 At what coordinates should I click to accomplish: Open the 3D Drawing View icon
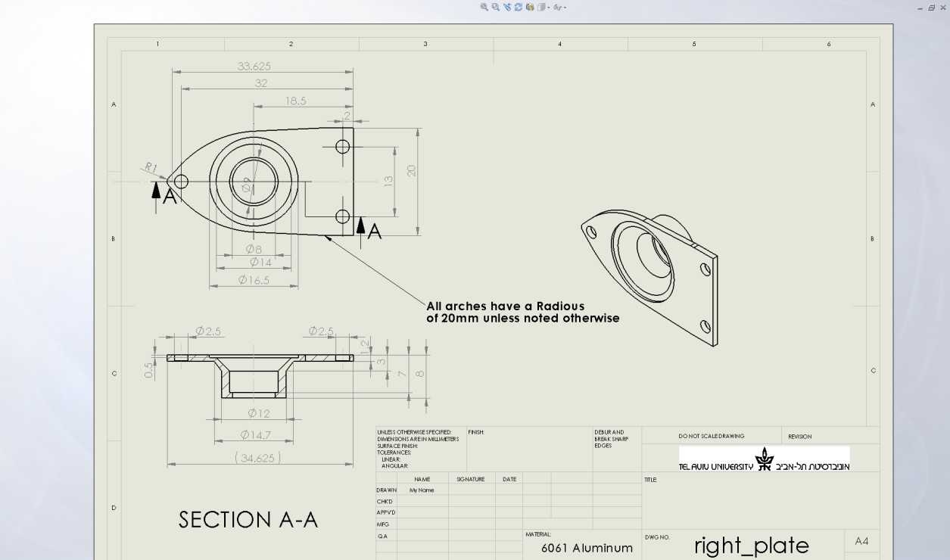coord(529,7)
